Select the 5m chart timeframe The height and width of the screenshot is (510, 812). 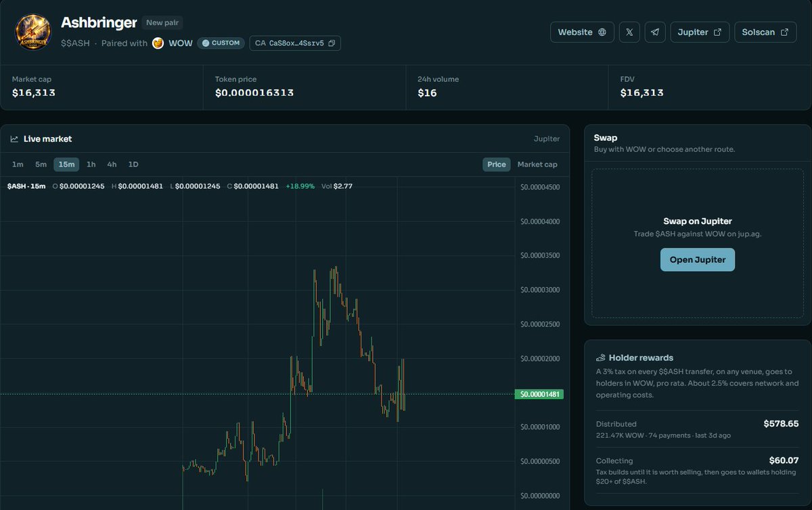click(x=41, y=165)
